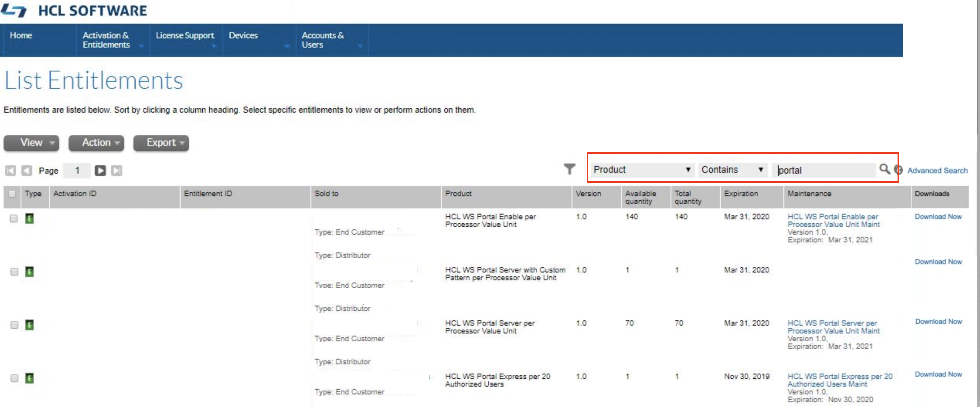Screen dimensions: 980x407
Task: Click the filter funnel icon
Action: pyautogui.click(x=569, y=169)
